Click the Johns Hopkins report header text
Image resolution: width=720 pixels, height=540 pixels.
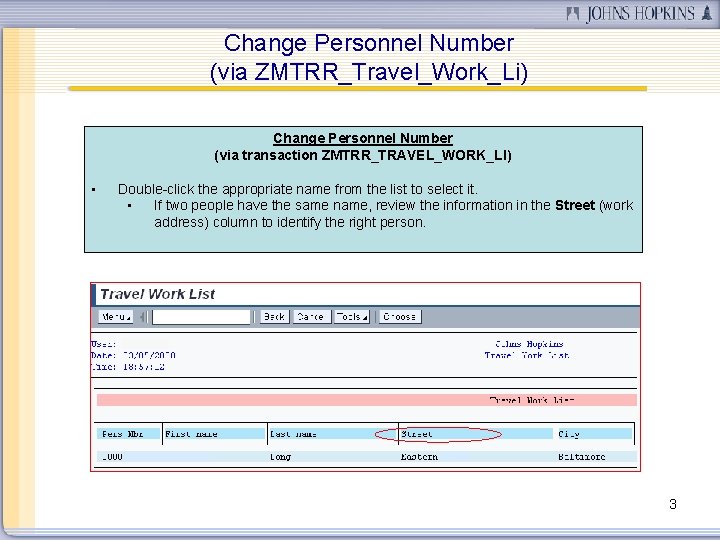point(529,344)
